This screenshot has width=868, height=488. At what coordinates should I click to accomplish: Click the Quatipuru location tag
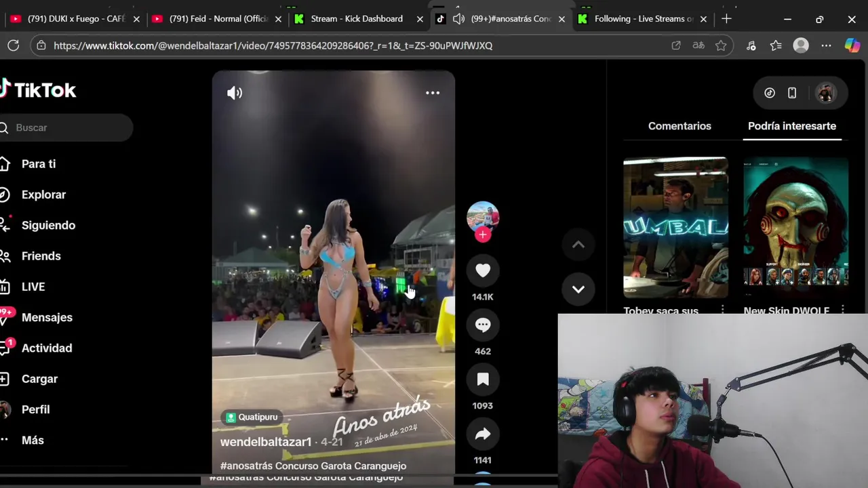click(252, 417)
